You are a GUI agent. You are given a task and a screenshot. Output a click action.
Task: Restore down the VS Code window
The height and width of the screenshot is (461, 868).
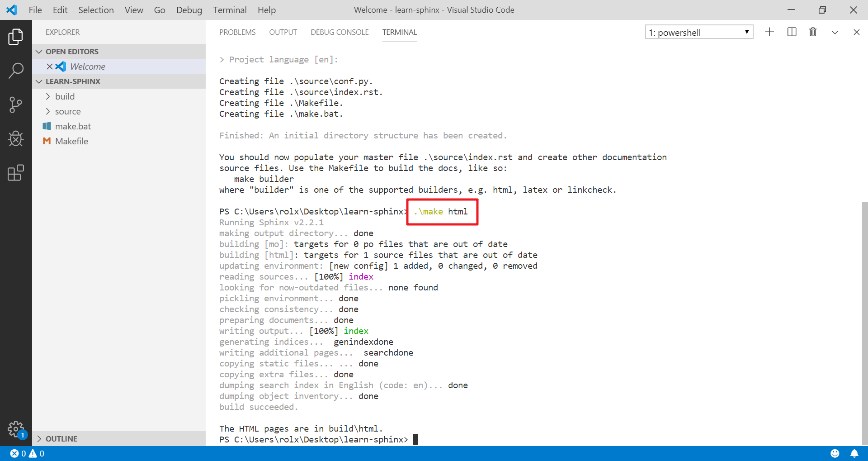coord(822,10)
